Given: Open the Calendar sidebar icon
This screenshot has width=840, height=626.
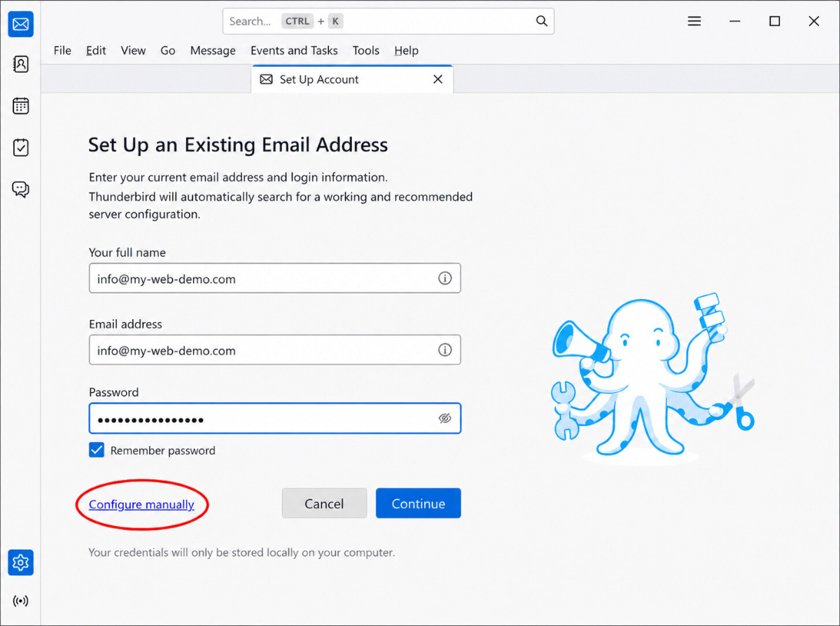Looking at the screenshot, I should coord(21,106).
